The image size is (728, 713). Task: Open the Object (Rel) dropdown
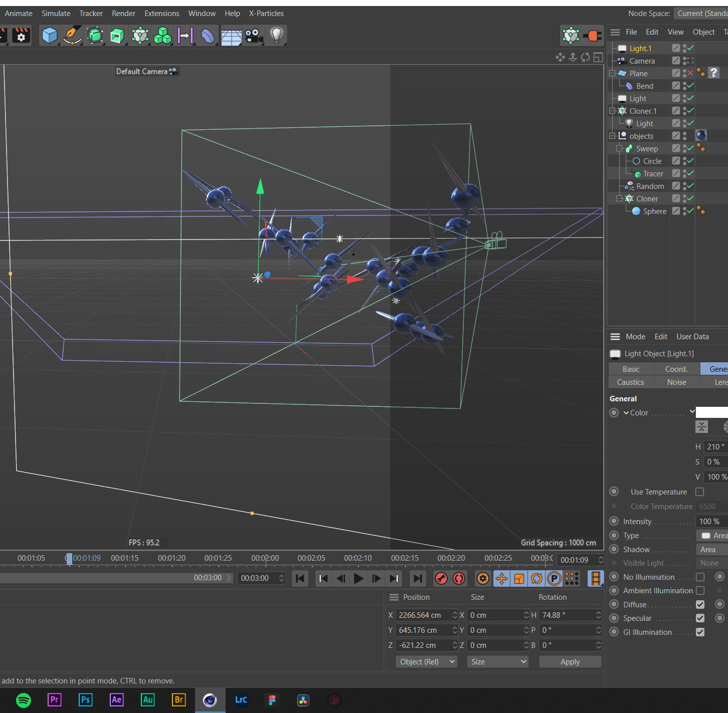[426, 662]
